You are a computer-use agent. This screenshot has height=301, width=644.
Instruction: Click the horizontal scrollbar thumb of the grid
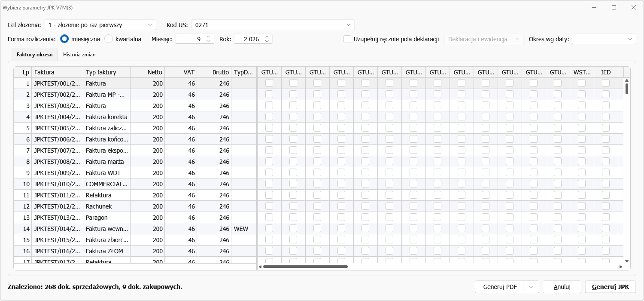305,267
